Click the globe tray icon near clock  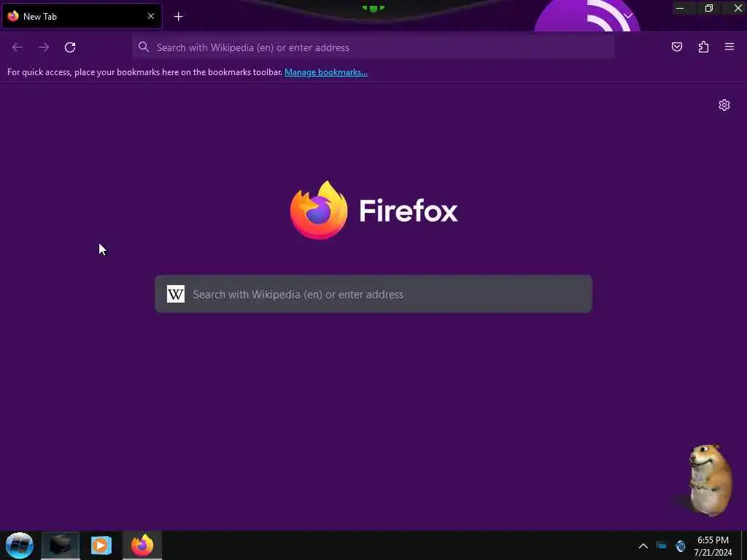[x=681, y=545]
